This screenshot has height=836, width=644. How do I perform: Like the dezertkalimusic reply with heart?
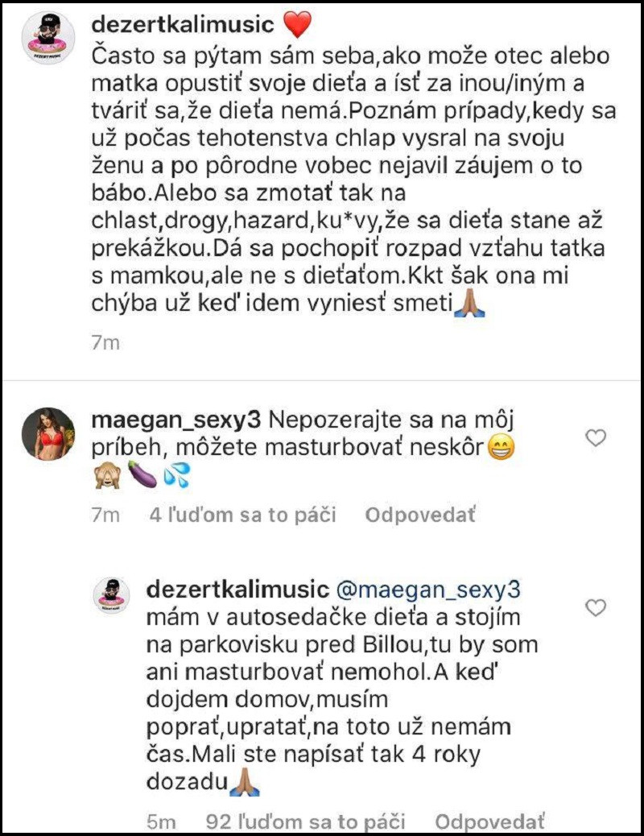(x=596, y=607)
